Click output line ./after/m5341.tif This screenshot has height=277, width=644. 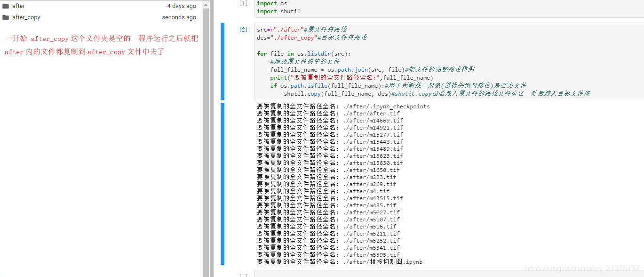[328, 248]
